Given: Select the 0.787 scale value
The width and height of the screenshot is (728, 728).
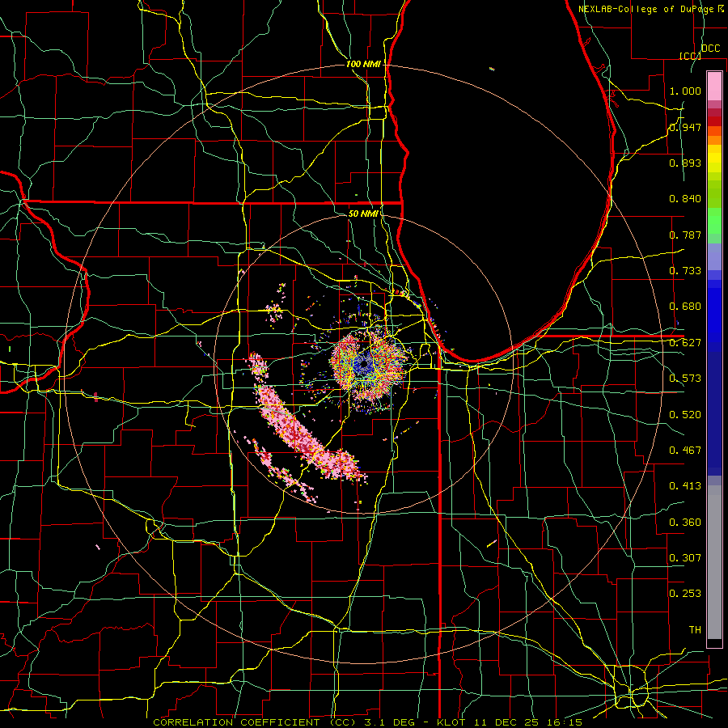Looking at the screenshot, I should pyautogui.click(x=685, y=235).
